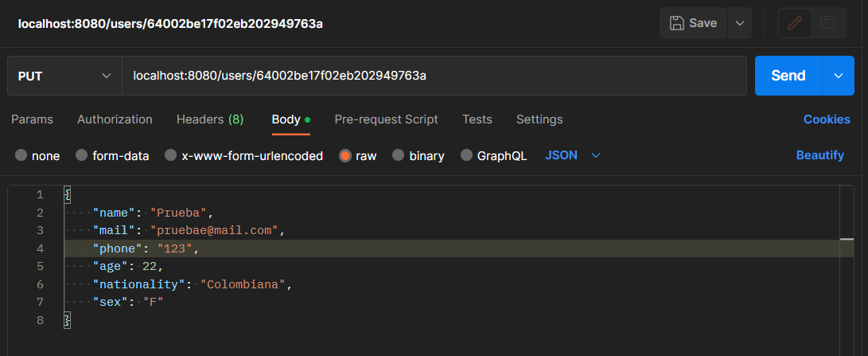Open the Headers (8) tab

pyautogui.click(x=210, y=119)
